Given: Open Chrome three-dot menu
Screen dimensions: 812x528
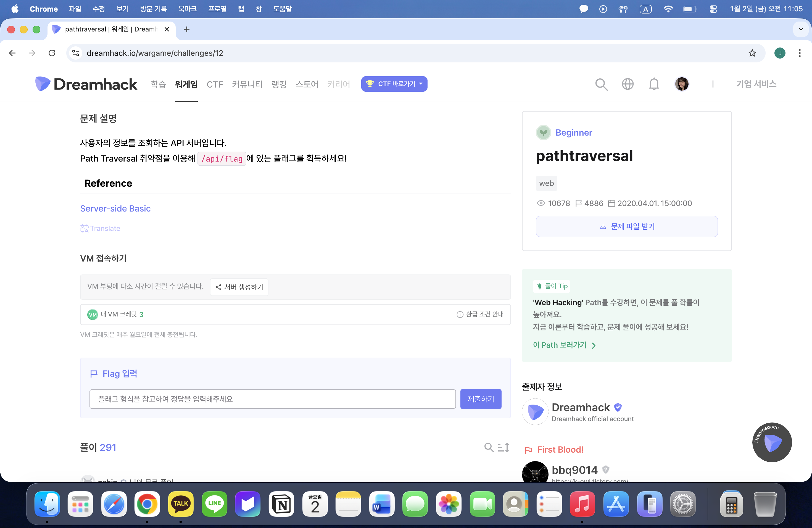Looking at the screenshot, I should [x=800, y=53].
